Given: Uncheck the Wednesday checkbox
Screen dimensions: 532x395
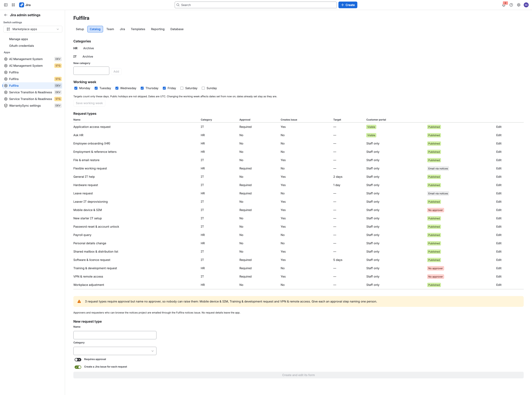Looking at the screenshot, I should pos(117,88).
